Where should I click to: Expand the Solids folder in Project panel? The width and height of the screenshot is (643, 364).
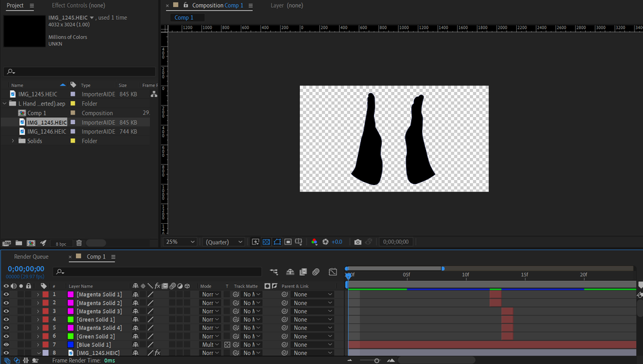pos(13,141)
